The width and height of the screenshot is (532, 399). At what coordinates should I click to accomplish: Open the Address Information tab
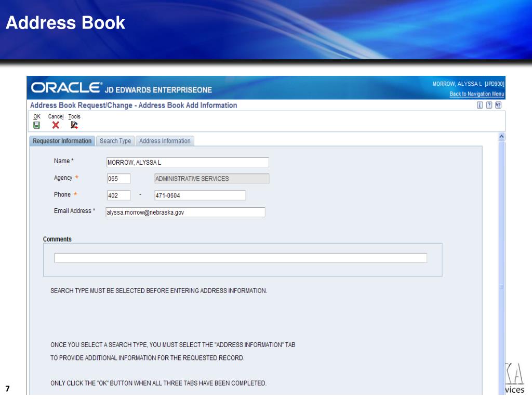coord(165,141)
